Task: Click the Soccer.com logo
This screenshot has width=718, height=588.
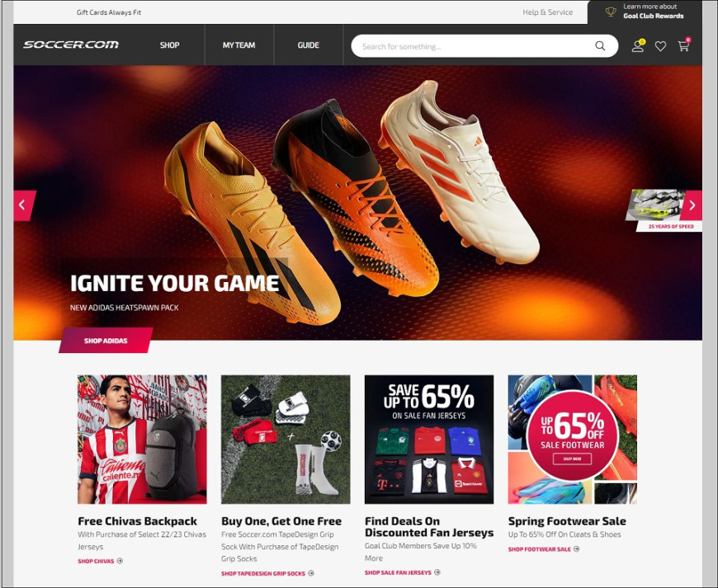Action: pos(71,45)
